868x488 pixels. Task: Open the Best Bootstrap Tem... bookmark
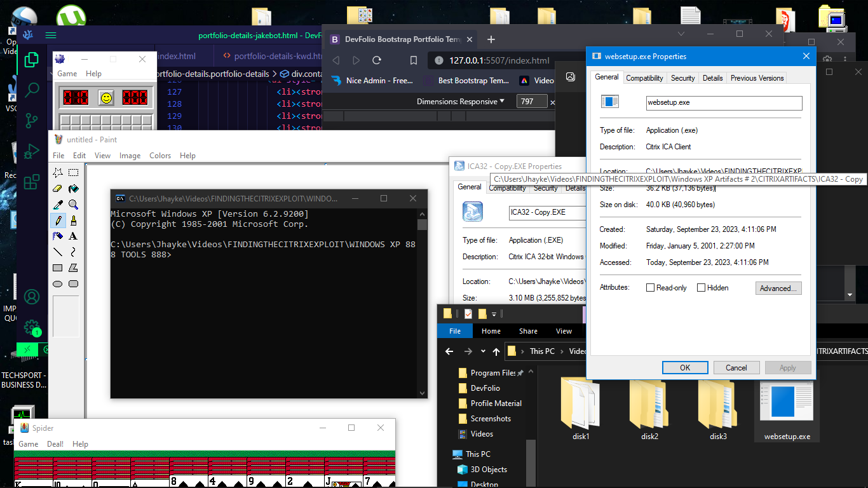466,81
